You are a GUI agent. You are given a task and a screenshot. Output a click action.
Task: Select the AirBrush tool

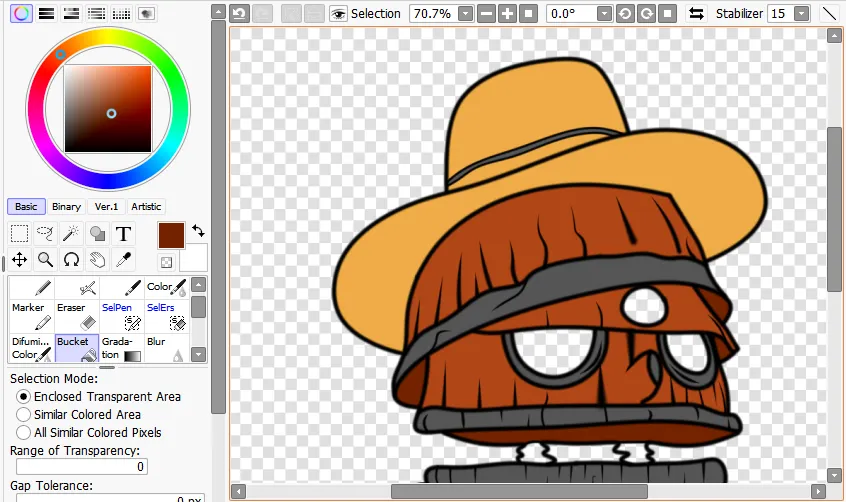click(77, 287)
